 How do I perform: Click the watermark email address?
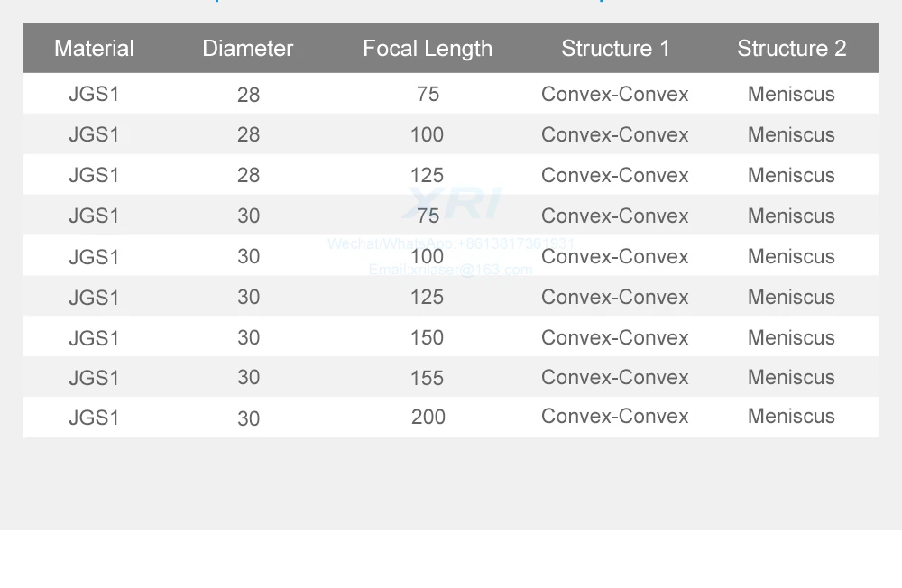450,270
